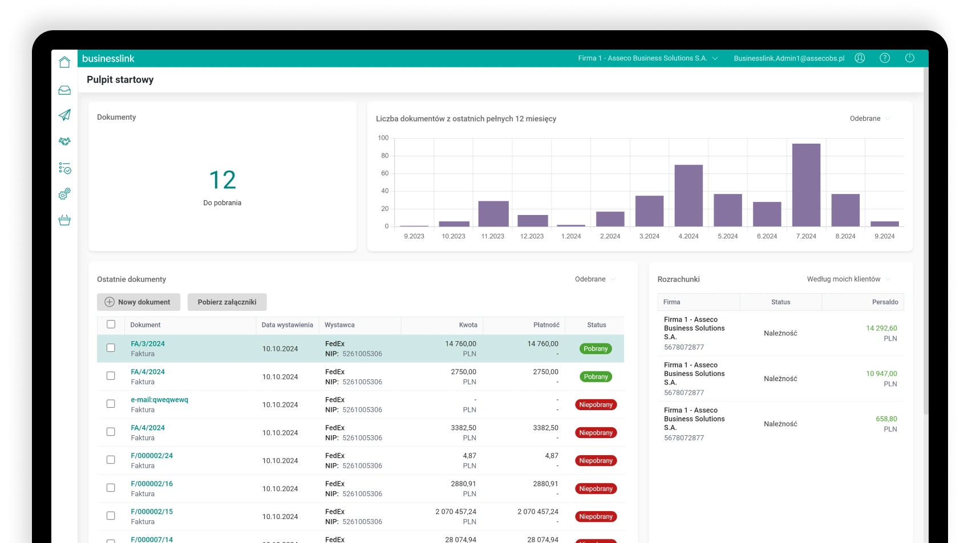Check the box for document FA/3/2024
This screenshot has height=543, width=980.
(111, 348)
